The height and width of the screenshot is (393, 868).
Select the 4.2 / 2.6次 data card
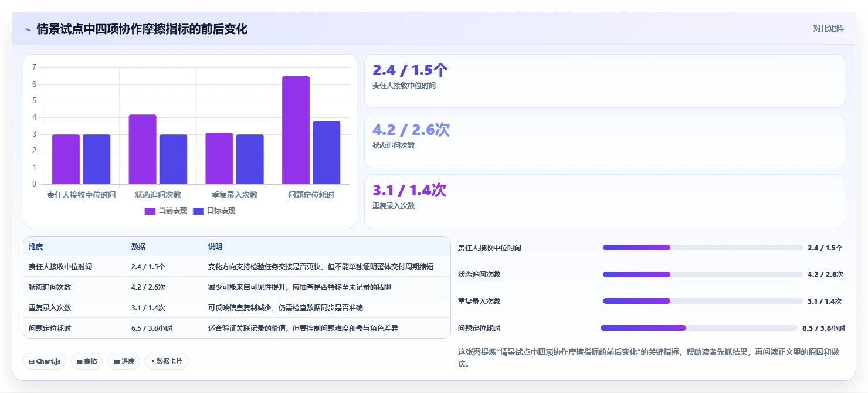click(605, 141)
